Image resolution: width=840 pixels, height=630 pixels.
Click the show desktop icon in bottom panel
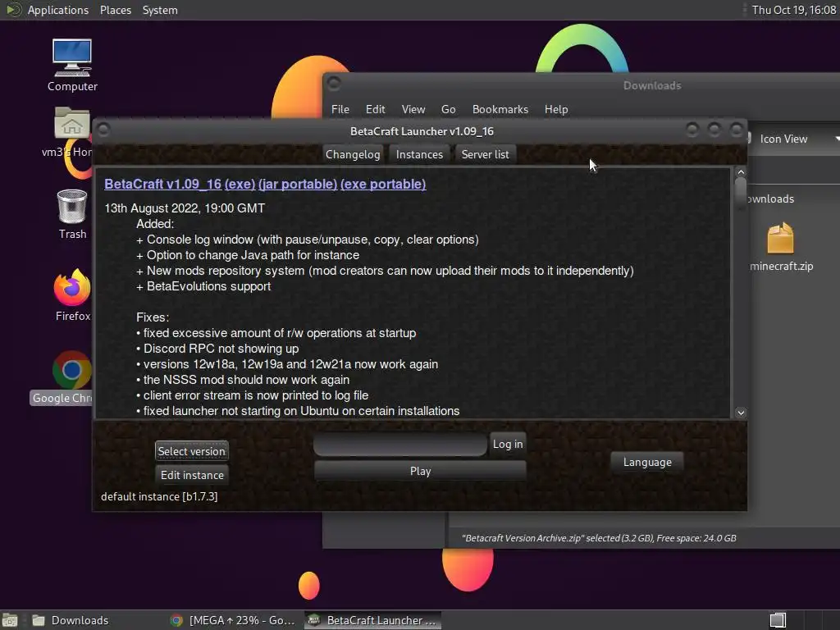(x=10, y=620)
